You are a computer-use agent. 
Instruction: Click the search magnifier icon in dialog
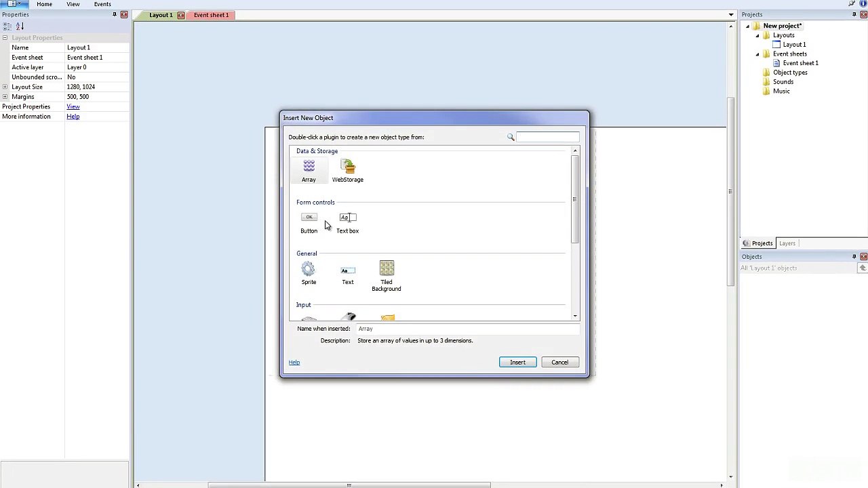(511, 137)
